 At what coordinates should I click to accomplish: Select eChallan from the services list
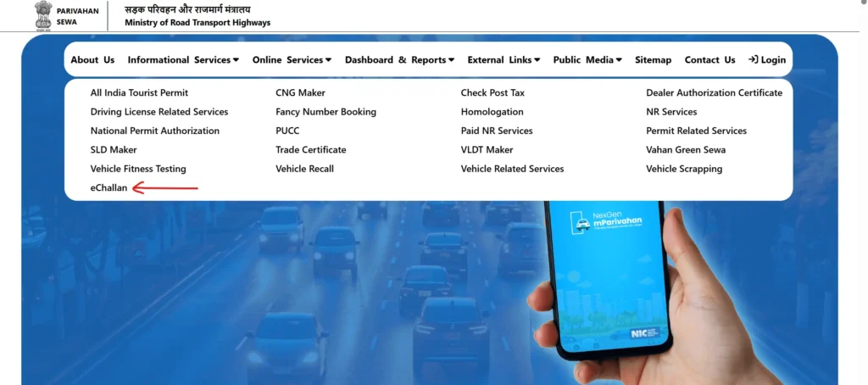pos(109,188)
